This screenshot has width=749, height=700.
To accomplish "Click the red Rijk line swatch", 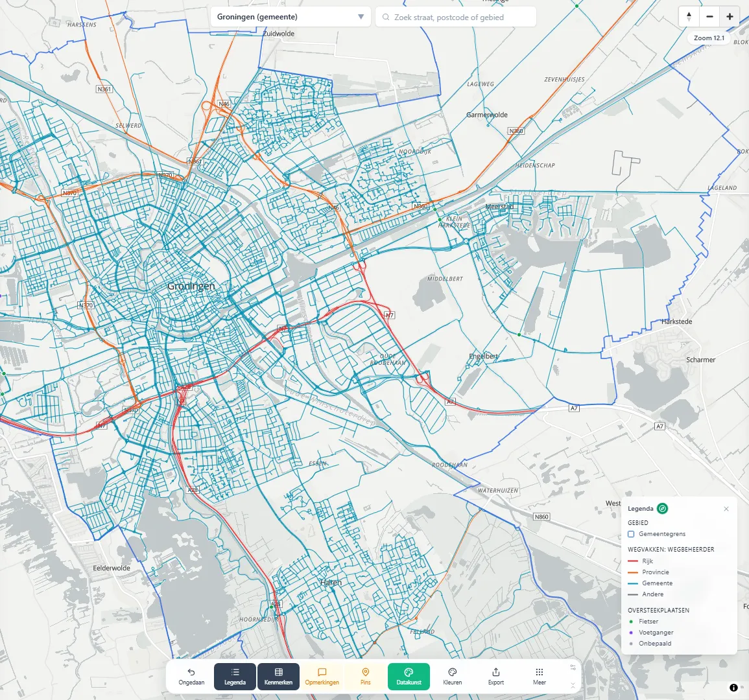I will pyautogui.click(x=633, y=561).
